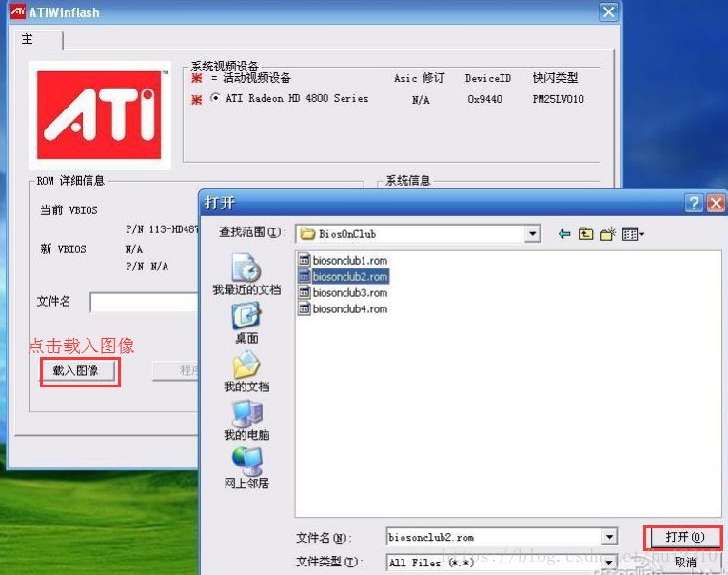Open 我最近的文档 recent documents shortcut
Viewport: 728px width, 575px height.
(x=246, y=274)
